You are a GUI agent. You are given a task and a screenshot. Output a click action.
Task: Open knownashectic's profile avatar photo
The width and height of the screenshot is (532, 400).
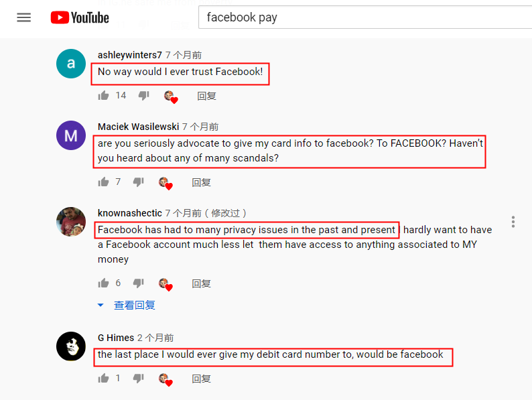71,222
